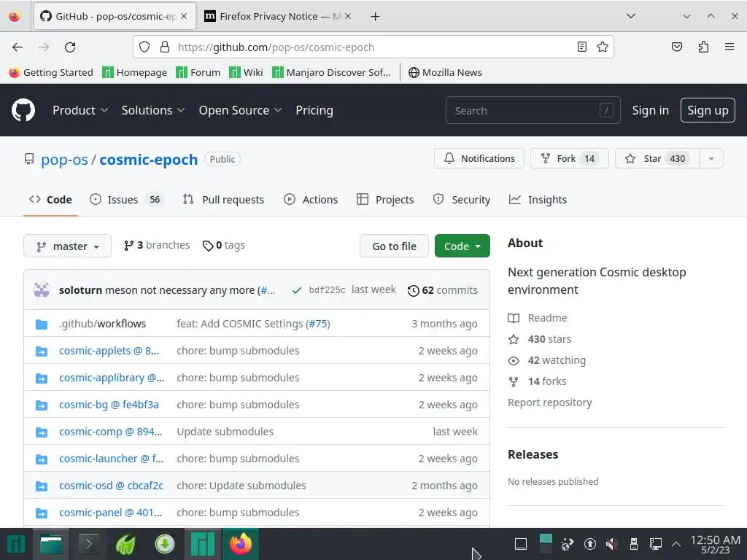Open the Actions tab
Image resolution: width=747 pixels, height=560 pixels.
311,200
